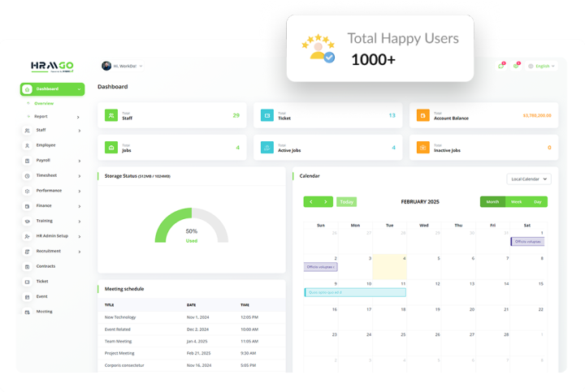Click the Ticket icon in sidebar
Viewport: 585px width, 392px height.
click(27, 282)
